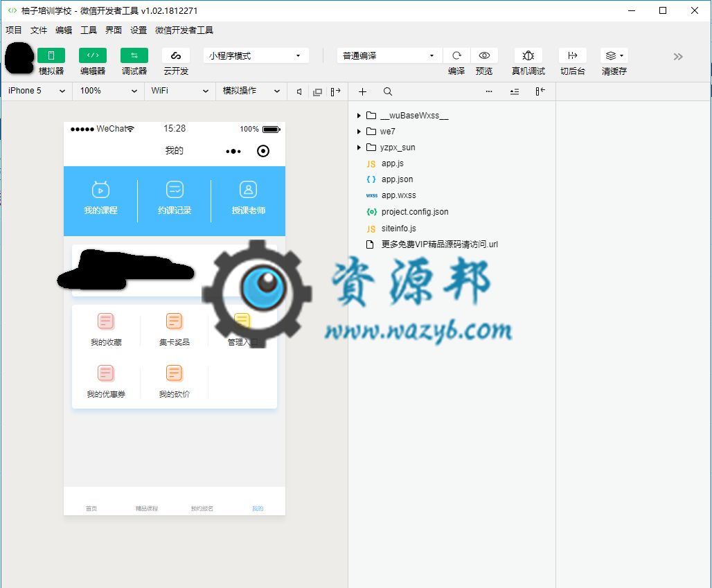Open the 小程序模式 mode dropdown
This screenshot has height=588, width=712.
pos(256,56)
